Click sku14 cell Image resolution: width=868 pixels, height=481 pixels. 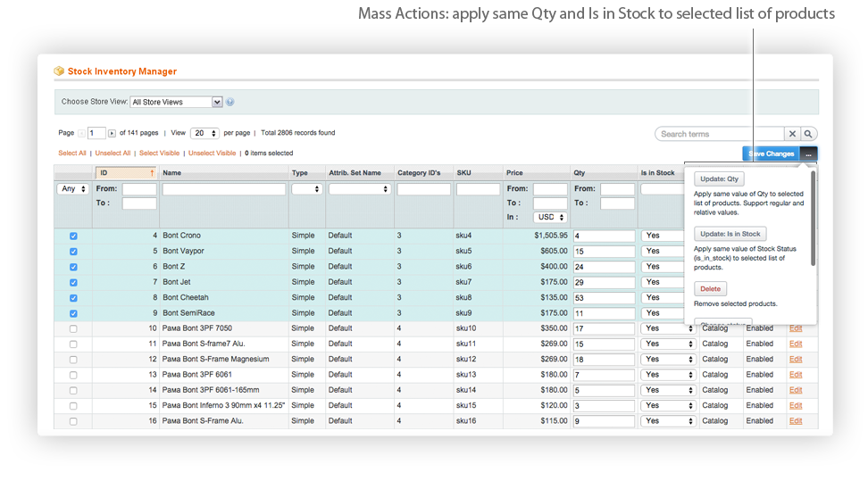coord(466,390)
